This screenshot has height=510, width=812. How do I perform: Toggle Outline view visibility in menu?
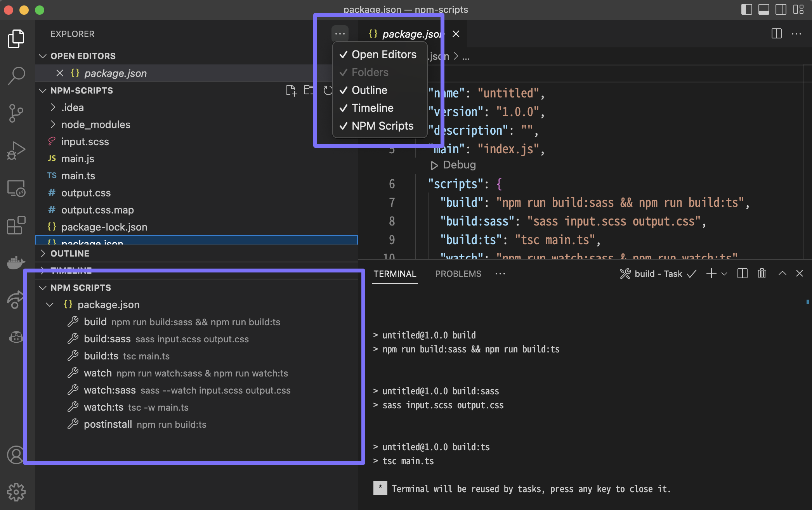(369, 90)
